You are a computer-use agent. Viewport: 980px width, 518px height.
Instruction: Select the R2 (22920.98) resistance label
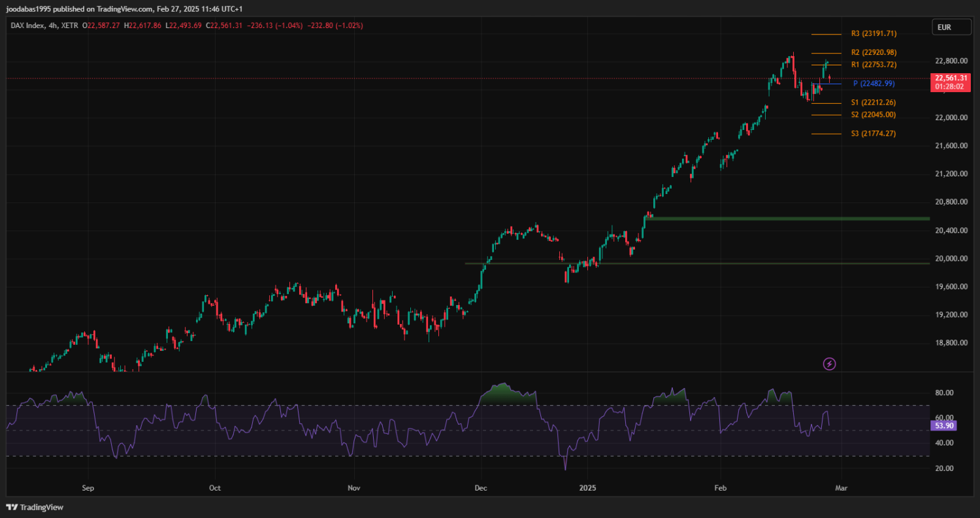tap(874, 52)
